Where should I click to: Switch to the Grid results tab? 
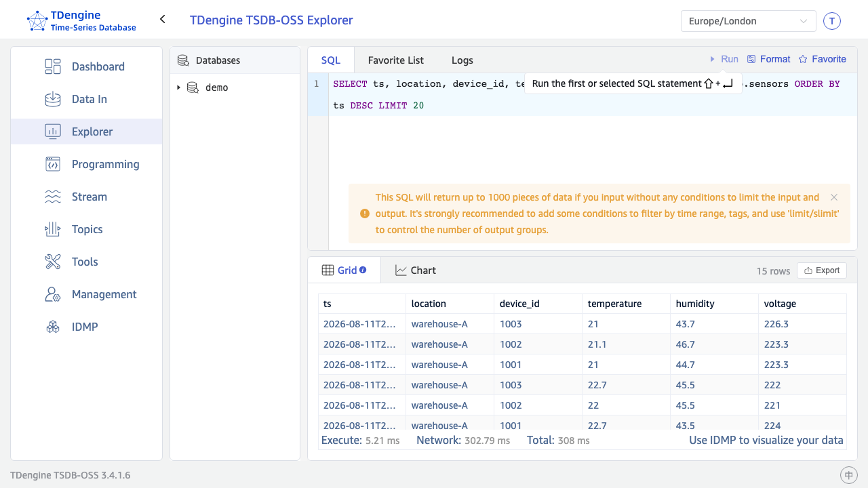pos(344,270)
